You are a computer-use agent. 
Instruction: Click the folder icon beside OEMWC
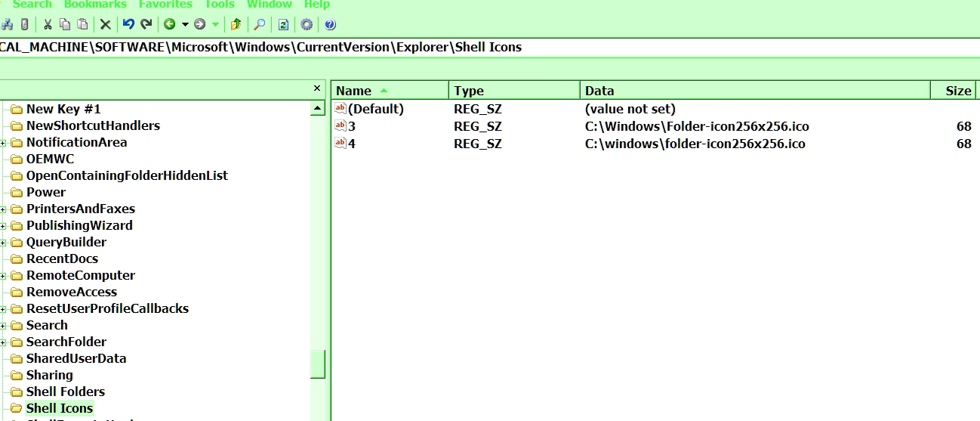(x=17, y=159)
